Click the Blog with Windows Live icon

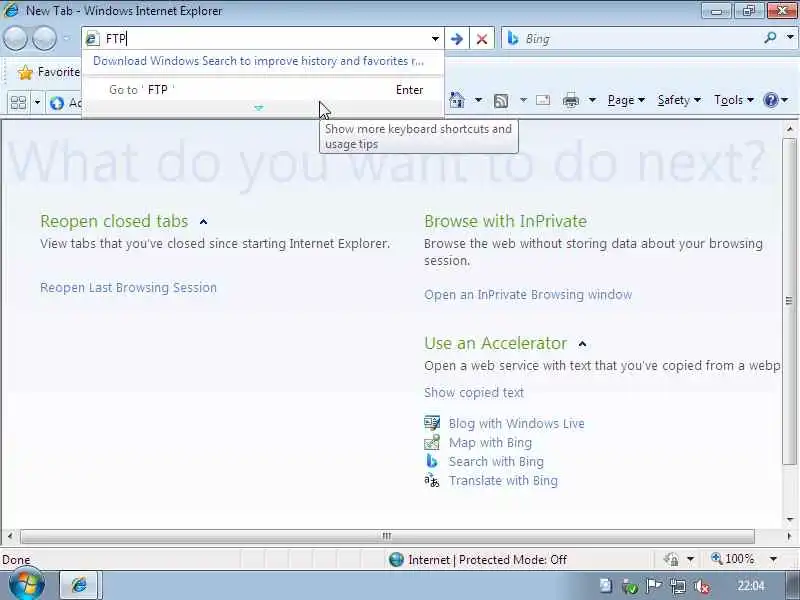tap(432, 423)
